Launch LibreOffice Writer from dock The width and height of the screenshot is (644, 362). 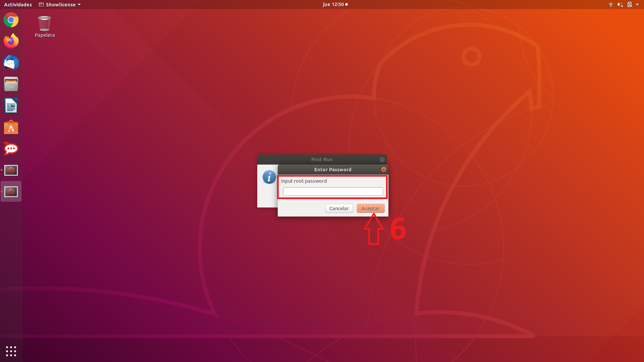[11, 106]
